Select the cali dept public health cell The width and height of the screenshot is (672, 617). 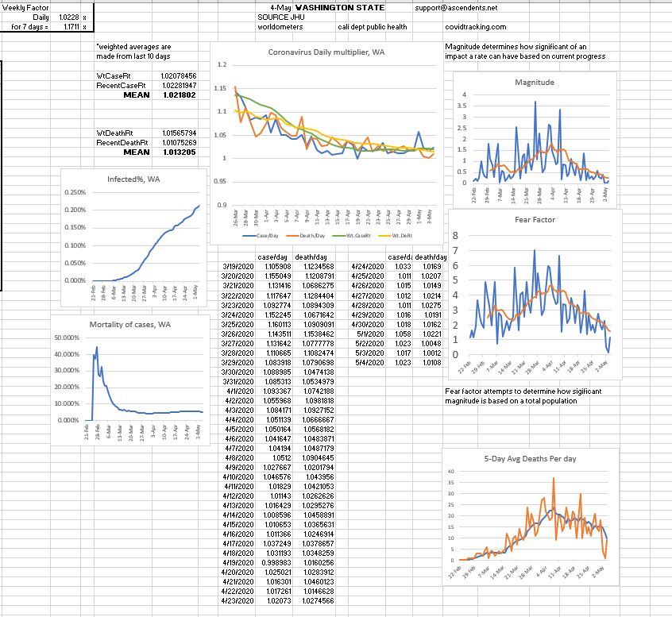click(372, 26)
